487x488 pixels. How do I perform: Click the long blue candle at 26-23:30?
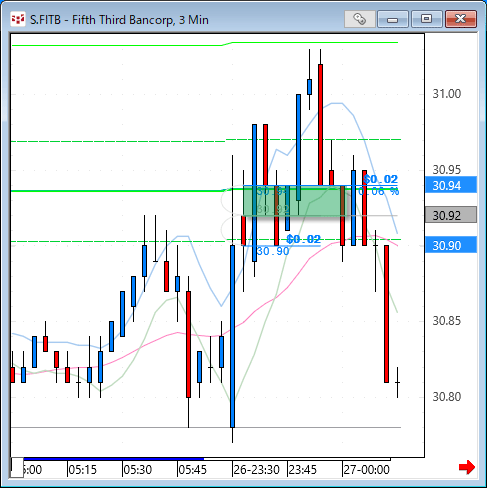coord(232,336)
